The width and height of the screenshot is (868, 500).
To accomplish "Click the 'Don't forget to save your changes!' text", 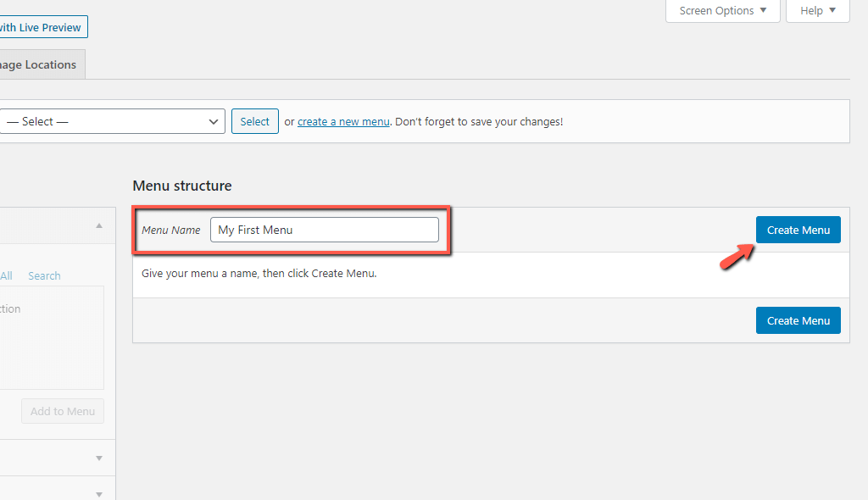I will click(479, 122).
